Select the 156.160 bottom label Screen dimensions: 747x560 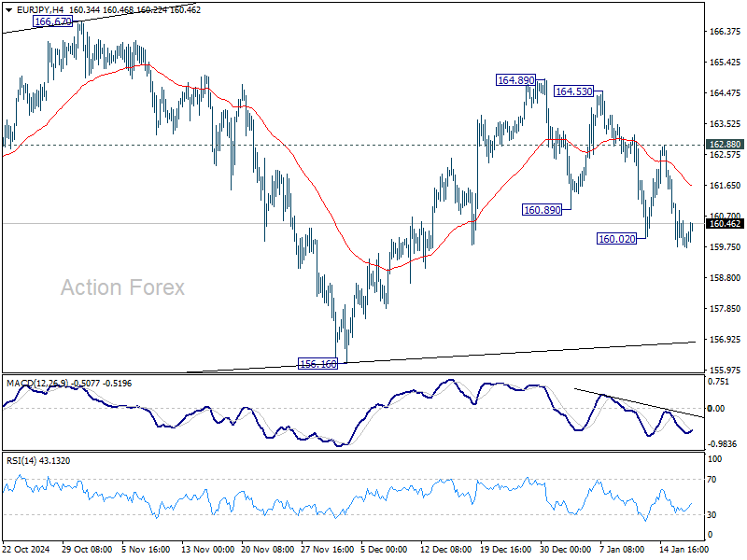[x=317, y=364]
